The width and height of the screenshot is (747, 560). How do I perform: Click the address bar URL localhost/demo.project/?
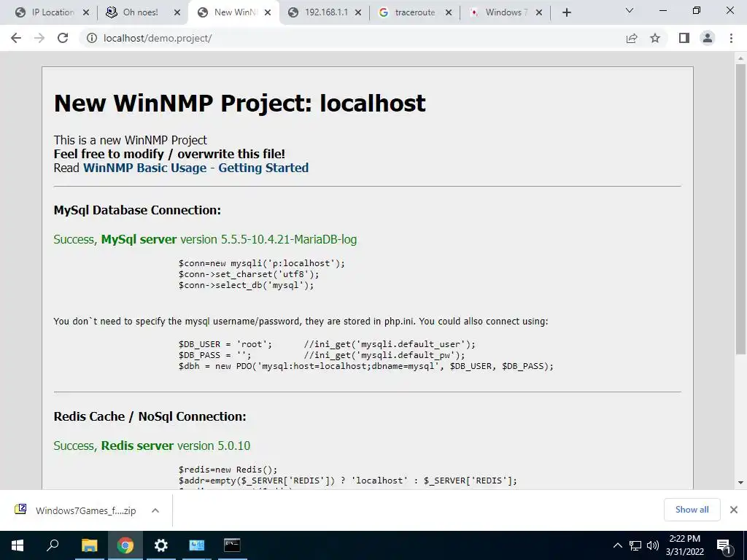[158, 38]
